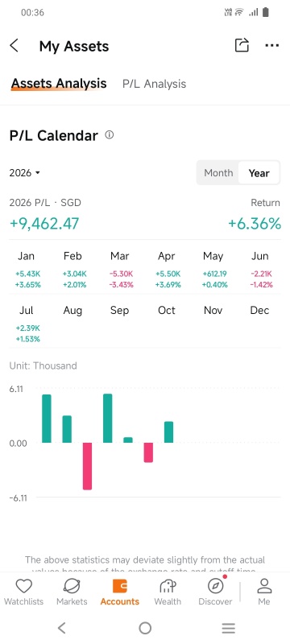Open January P/L details
Image resolution: width=290 pixels, height=644 pixels.
point(27,270)
